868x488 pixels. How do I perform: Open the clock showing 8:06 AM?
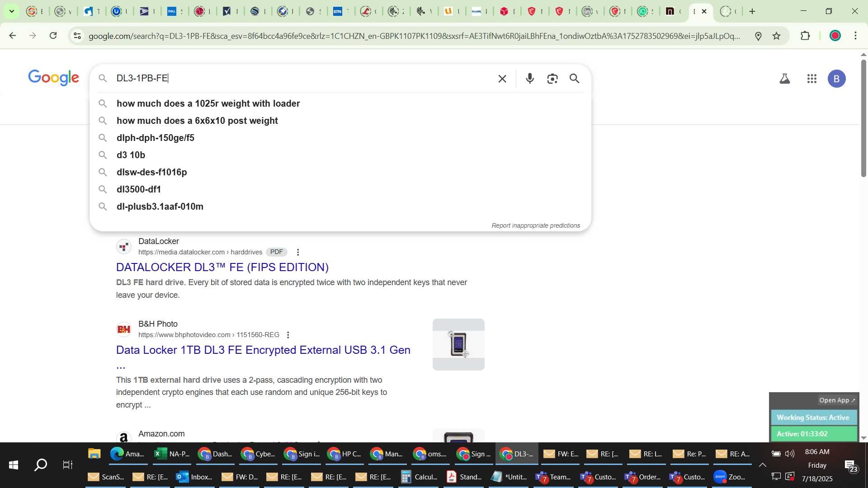[x=817, y=452]
